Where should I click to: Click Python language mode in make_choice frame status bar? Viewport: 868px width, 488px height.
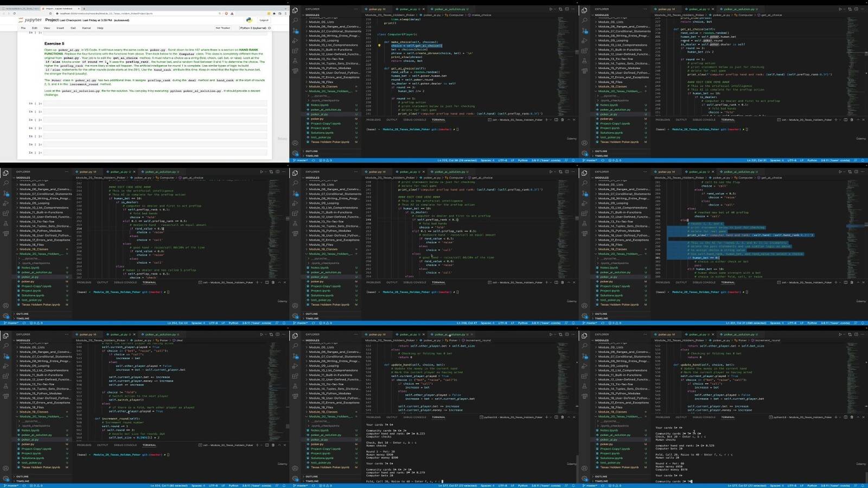pos(523,160)
